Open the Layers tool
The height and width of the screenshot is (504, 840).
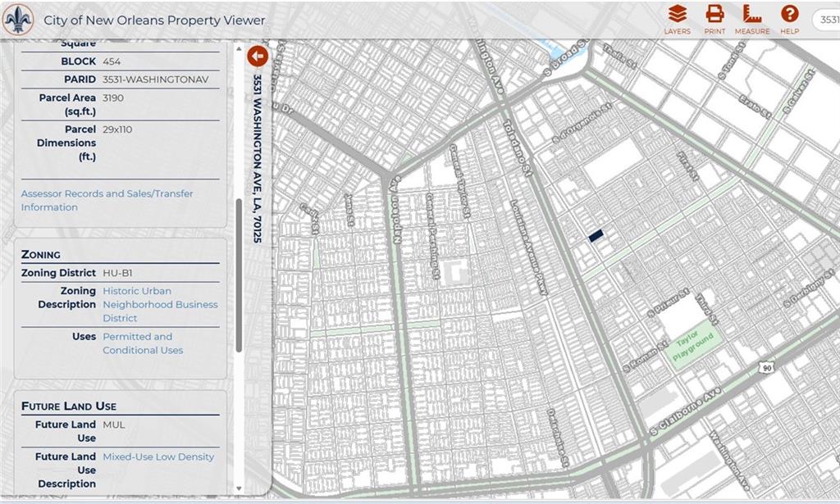[x=677, y=20]
